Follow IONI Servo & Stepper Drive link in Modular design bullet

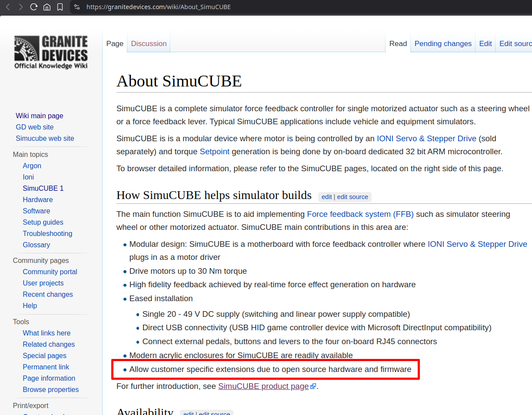[477, 244]
